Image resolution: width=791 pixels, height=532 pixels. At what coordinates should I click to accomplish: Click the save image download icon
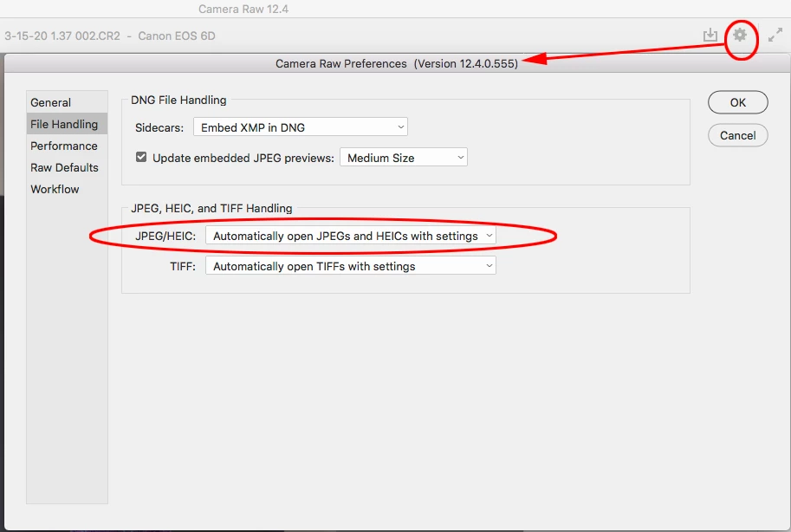click(710, 36)
